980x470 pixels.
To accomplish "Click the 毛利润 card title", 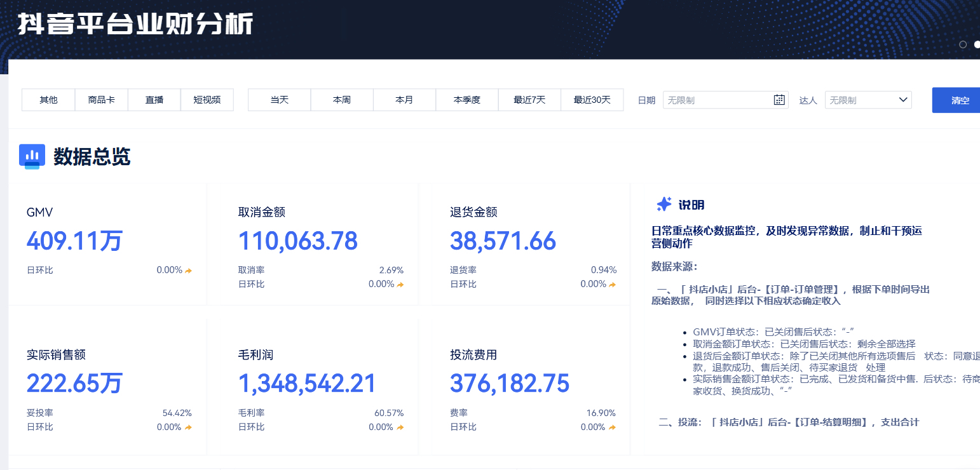I will [x=255, y=355].
